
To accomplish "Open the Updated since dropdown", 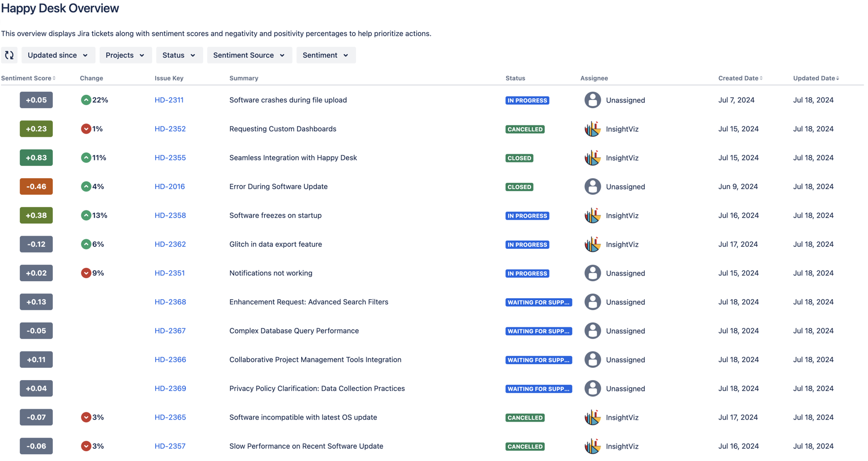I will click(58, 55).
